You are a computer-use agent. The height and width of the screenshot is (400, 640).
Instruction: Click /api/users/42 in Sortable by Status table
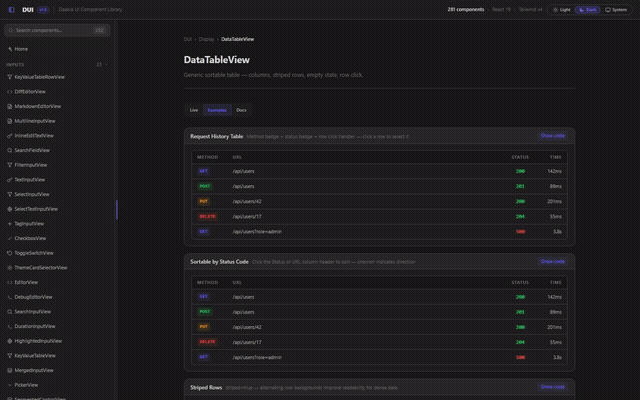(x=247, y=327)
